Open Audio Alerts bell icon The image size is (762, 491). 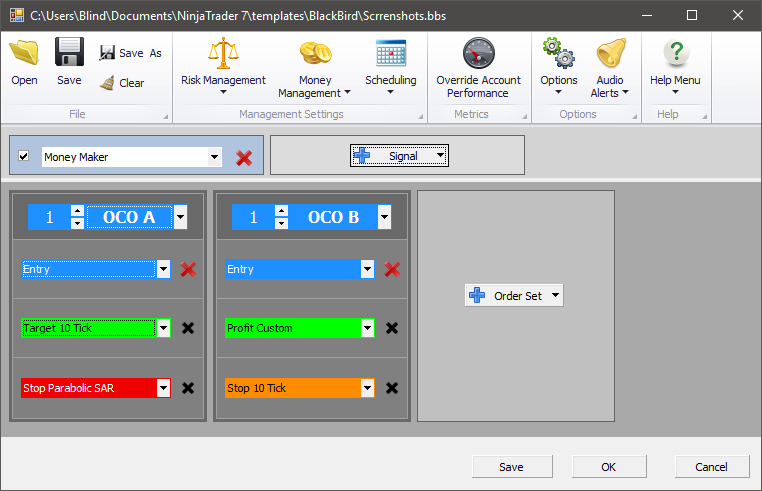pyautogui.click(x=610, y=53)
